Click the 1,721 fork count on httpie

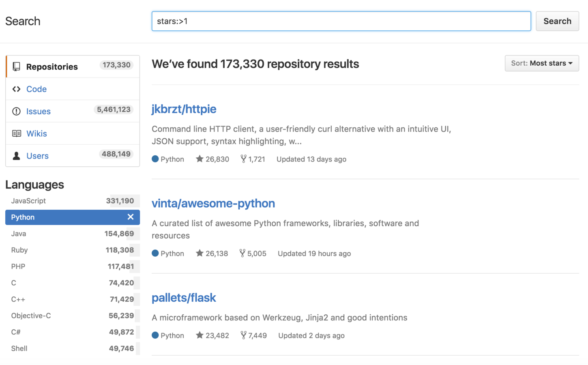pos(257,159)
